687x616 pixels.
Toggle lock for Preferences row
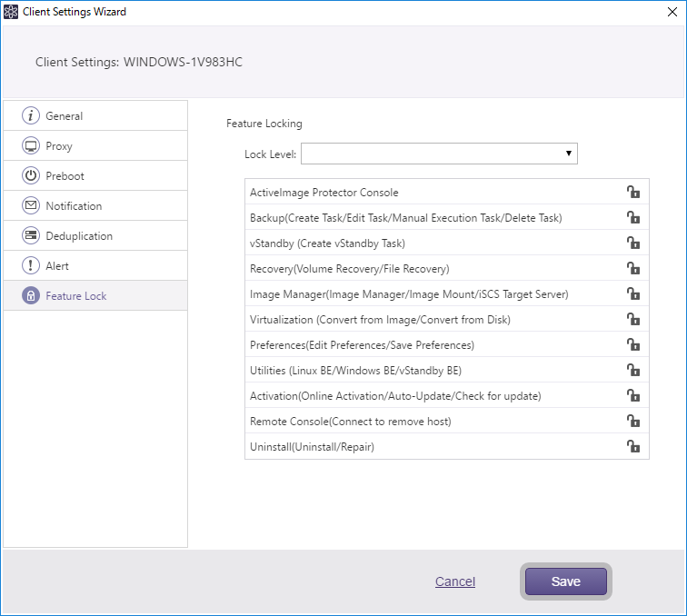pos(633,344)
